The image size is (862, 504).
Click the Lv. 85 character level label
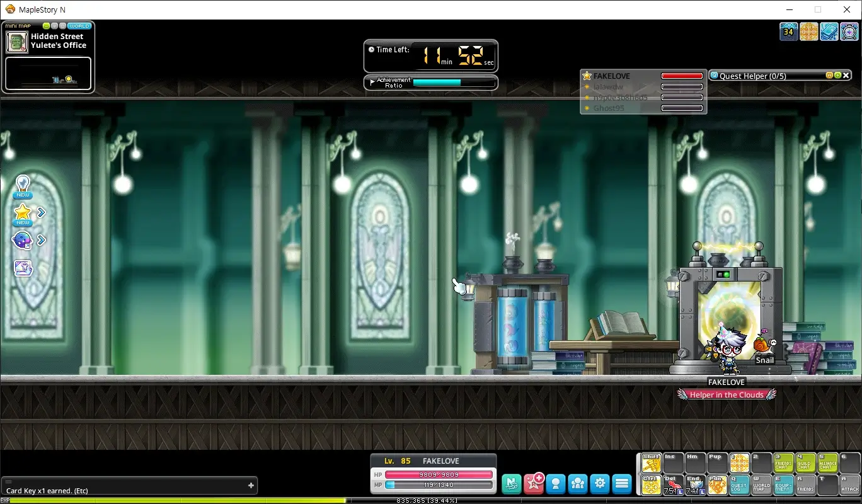(x=398, y=461)
